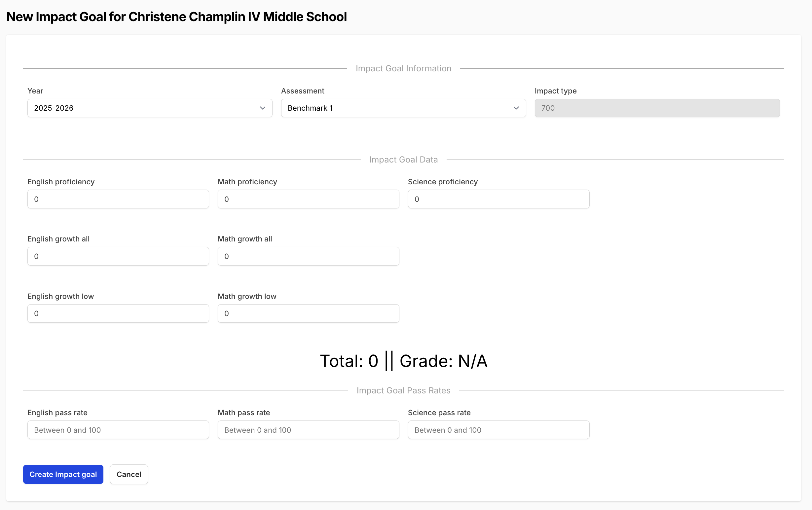Expand the Assessment dropdown showing Benchmark 1

pos(403,108)
